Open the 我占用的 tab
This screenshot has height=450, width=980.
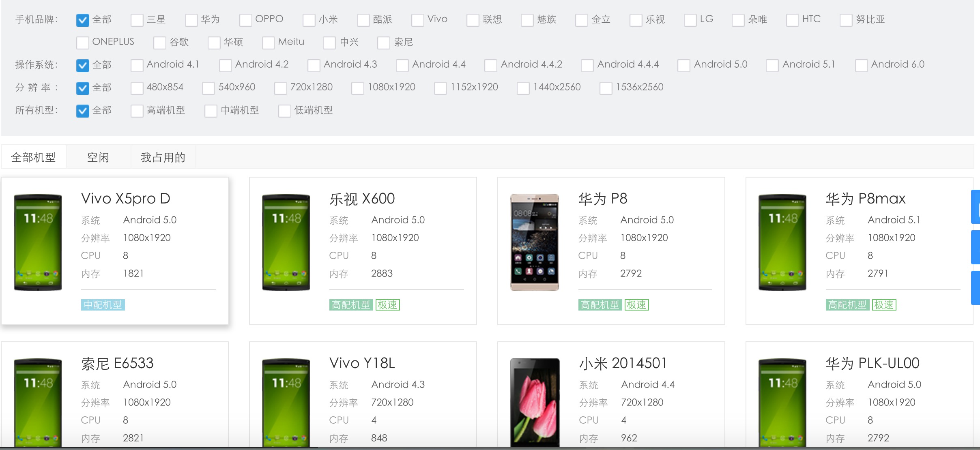(x=163, y=157)
